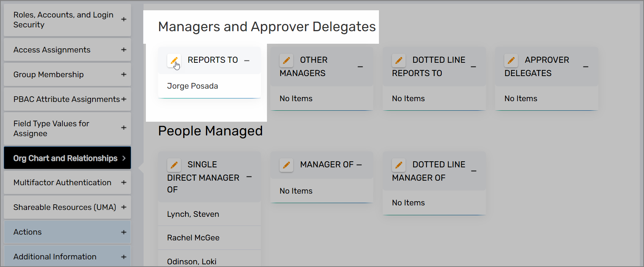Expand the Actions panel

click(x=123, y=232)
